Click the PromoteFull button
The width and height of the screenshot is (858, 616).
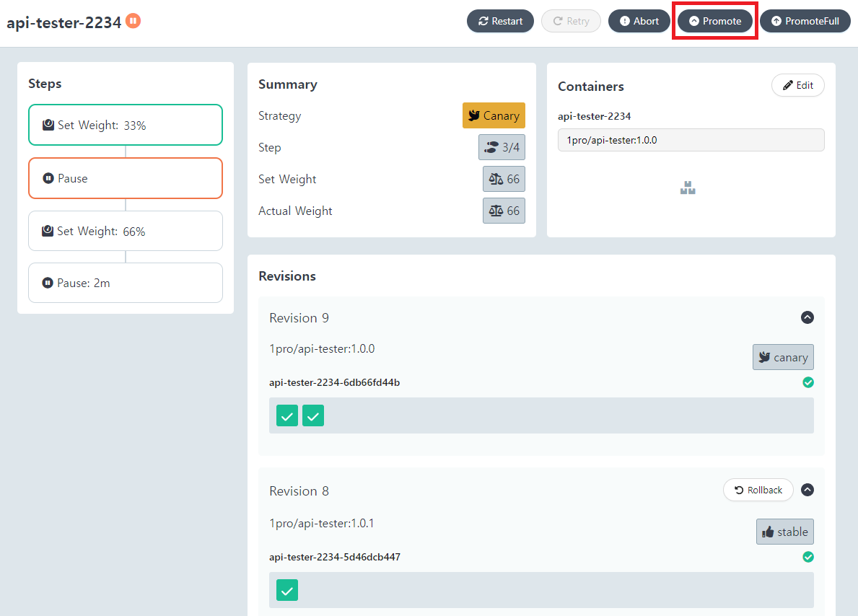coord(805,22)
